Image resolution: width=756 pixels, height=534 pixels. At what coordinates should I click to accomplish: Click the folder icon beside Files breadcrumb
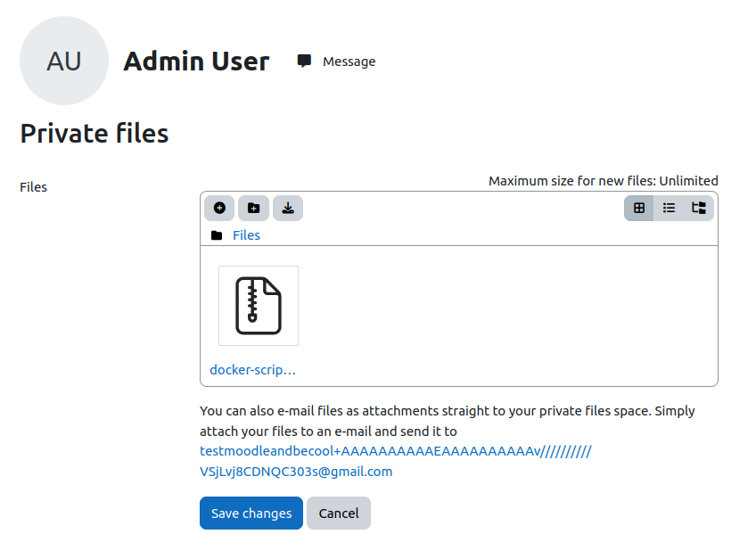click(x=217, y=235)
